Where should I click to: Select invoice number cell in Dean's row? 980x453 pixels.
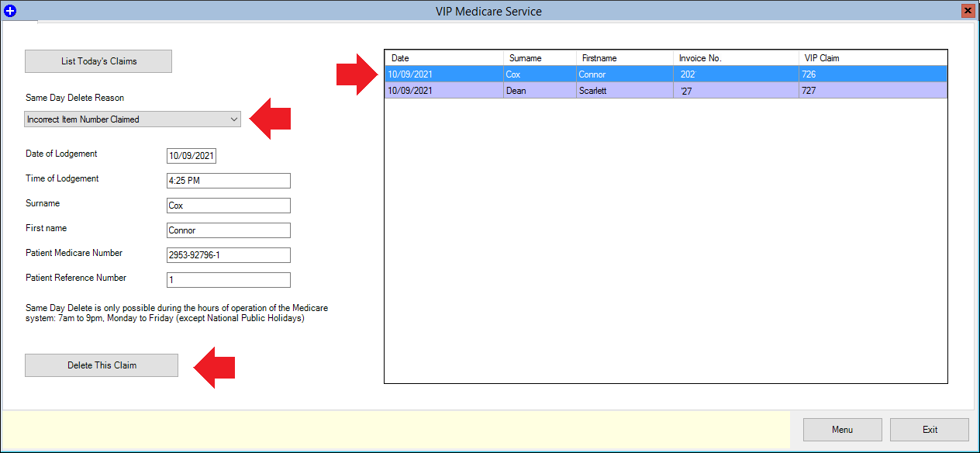pyautogui.click(x=736, y=91)
